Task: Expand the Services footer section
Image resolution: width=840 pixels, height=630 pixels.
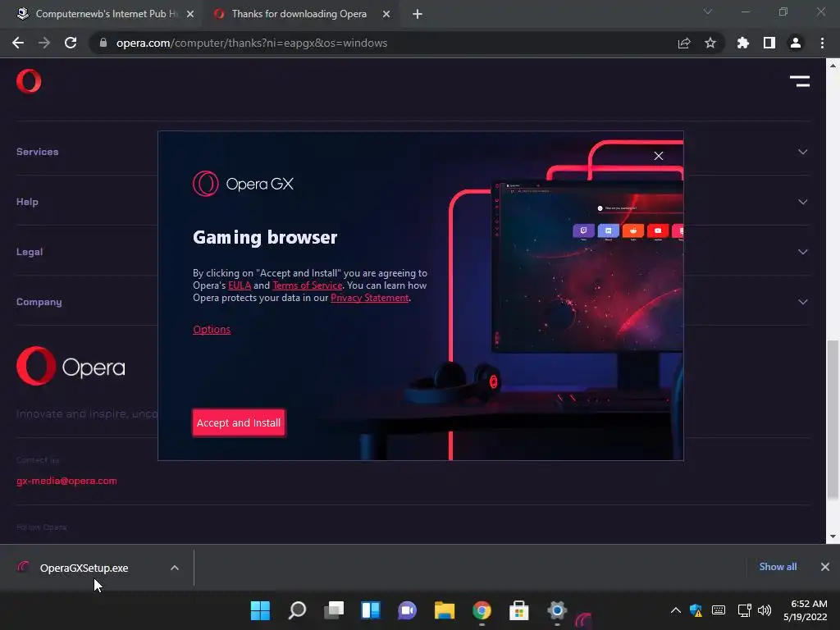Action: (x=412, y=152)
